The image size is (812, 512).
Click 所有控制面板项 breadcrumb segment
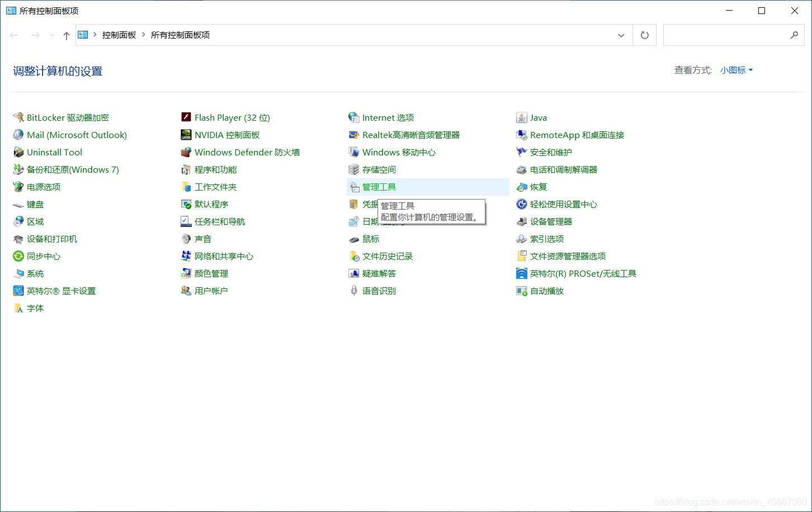click(x=180, y=35)
